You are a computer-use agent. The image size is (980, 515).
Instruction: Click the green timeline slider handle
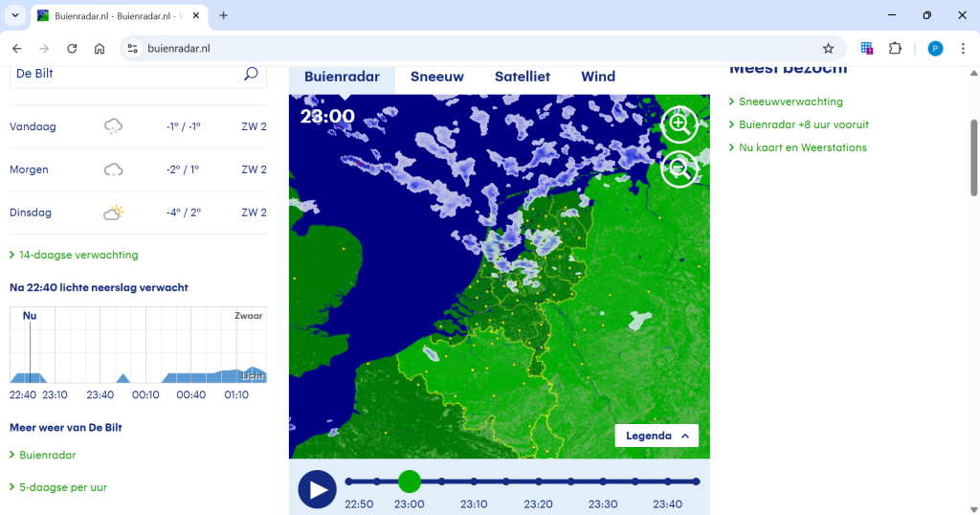410,481
